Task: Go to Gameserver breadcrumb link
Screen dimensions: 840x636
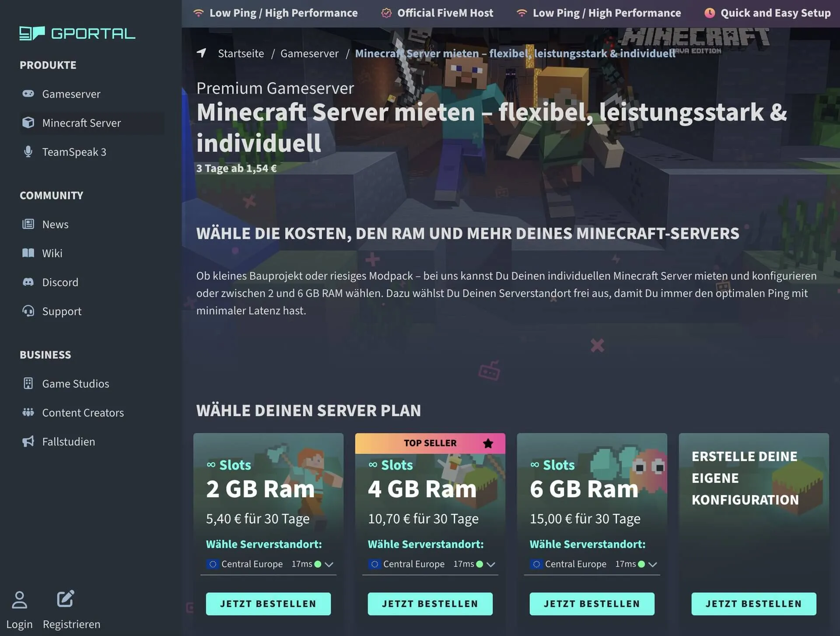Action: tap(309, 53)
